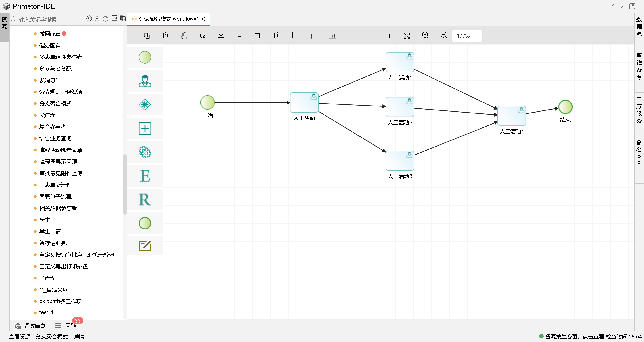This screenshot has width=644, height=342.
Task: Switch to the 分支聚合模式.workflowx tab
Action: [168, 19]
